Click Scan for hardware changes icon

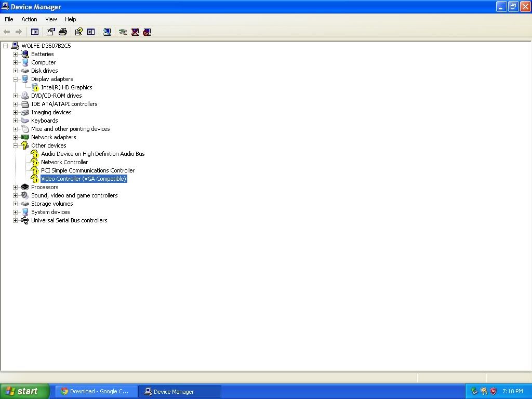pyautogui.click(x=107, y=32)
